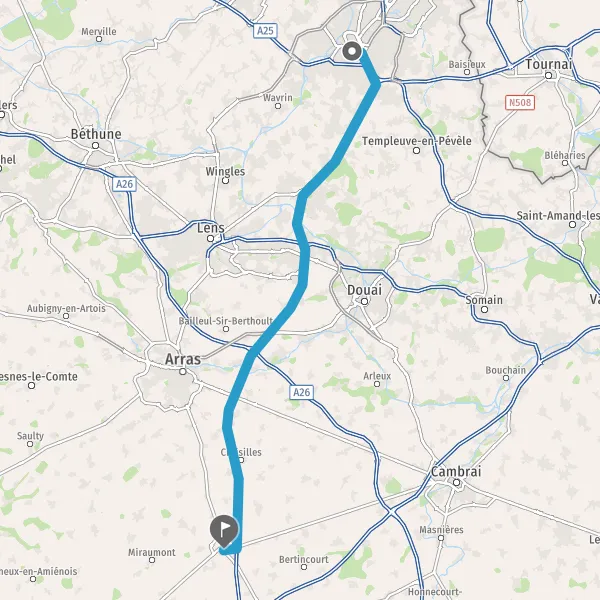
Task: Click the Douai city label
Action: [x=364, y=290]
